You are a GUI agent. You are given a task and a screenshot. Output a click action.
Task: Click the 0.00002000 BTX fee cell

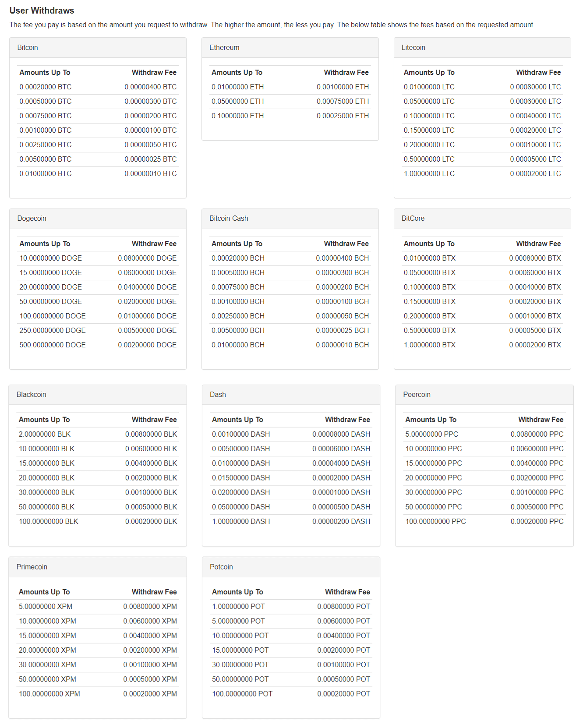click(535, 345)
